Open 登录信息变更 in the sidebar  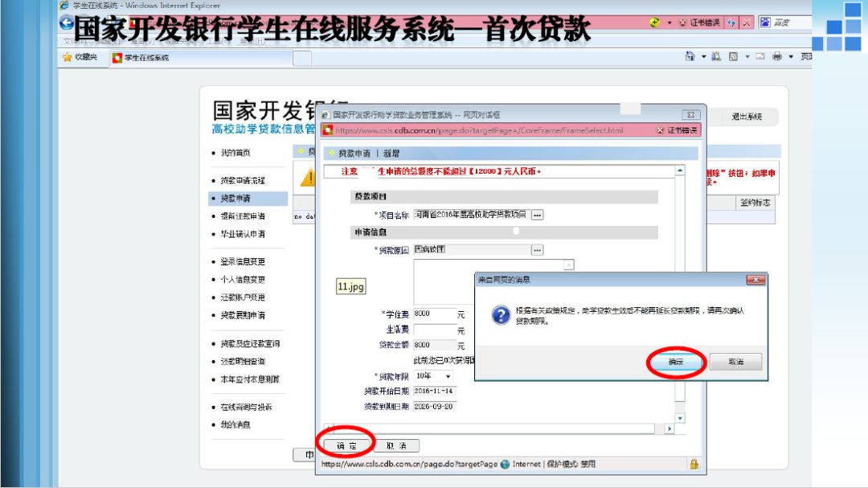pos(243,261)
